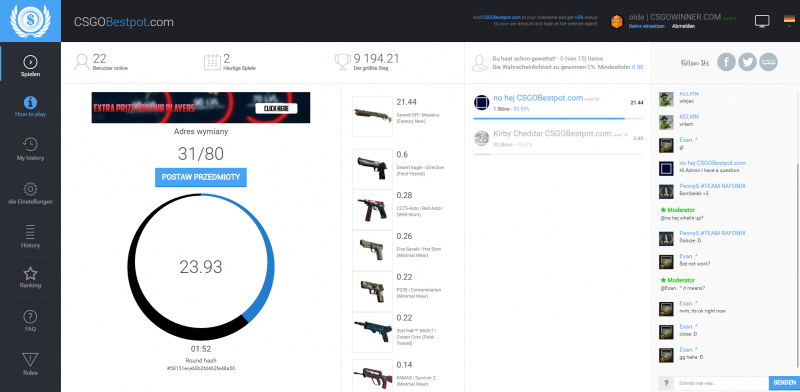Open the Twitch follow icon
The width and height of the screenshot is (800, 392).
768,62
